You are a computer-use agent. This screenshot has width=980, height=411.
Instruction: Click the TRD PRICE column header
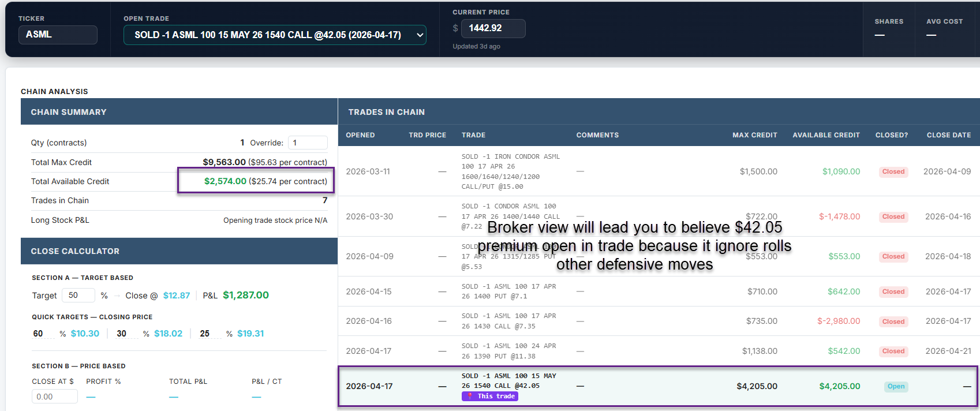[x=427, y=135]
